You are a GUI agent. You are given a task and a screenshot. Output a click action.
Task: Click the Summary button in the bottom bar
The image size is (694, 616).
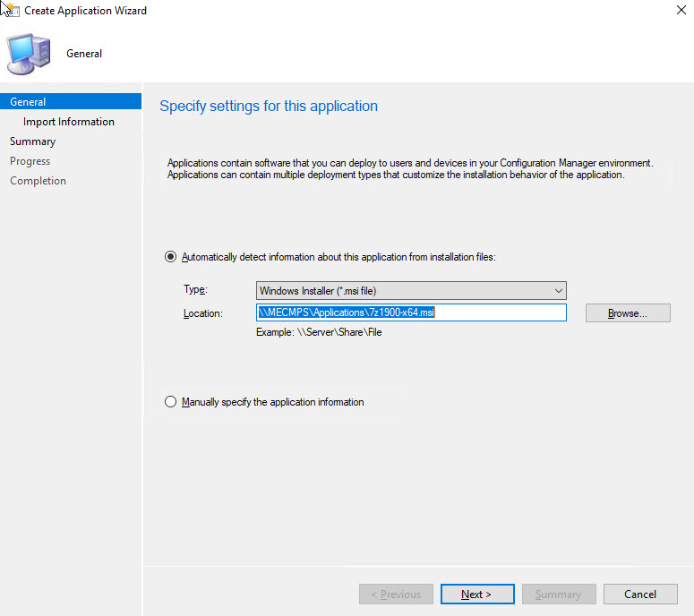click(558, 594)
